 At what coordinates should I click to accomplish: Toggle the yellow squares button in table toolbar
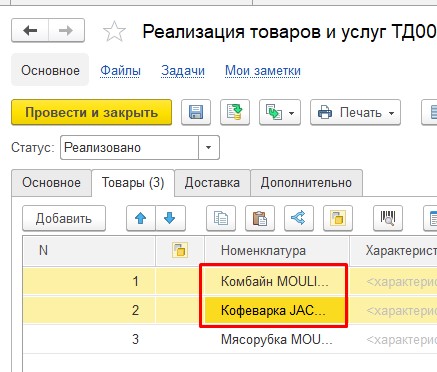tap(338, 218)
